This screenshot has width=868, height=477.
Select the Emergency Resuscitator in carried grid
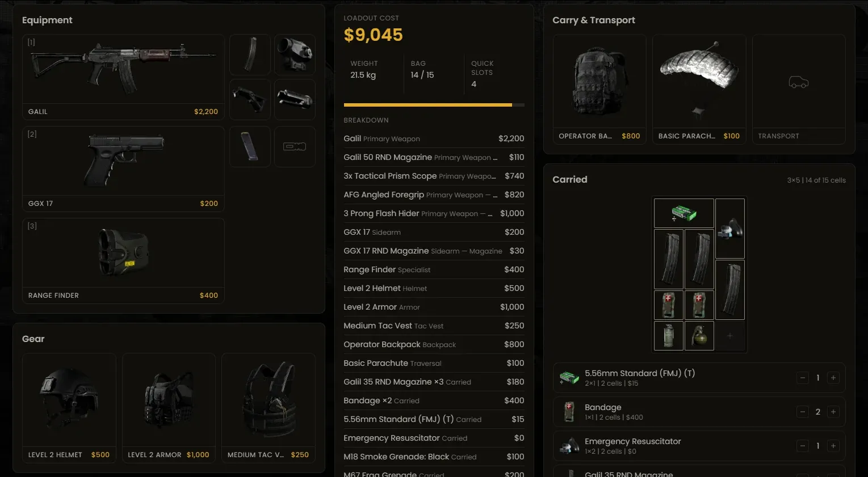tap(730, 229)
